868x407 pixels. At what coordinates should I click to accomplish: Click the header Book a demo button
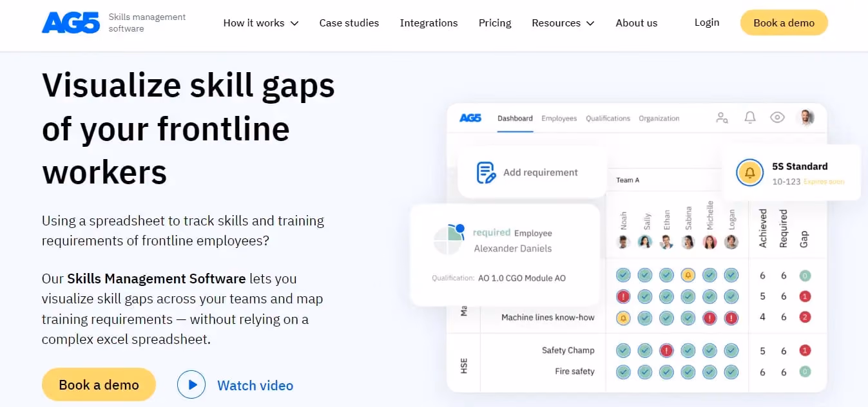[x=784, y=23]
